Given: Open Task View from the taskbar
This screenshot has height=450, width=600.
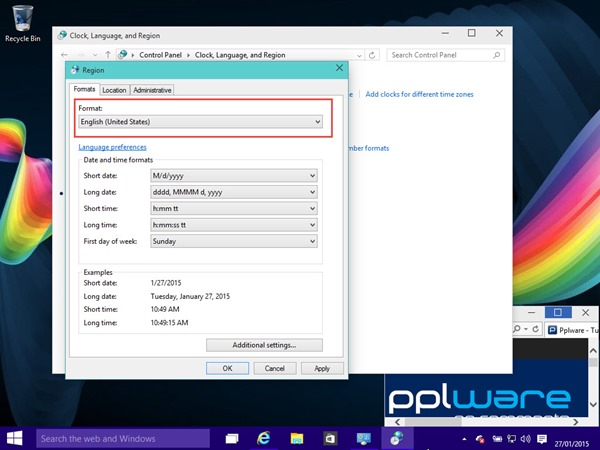Looking at the screenshot, I should pos(232,439).
